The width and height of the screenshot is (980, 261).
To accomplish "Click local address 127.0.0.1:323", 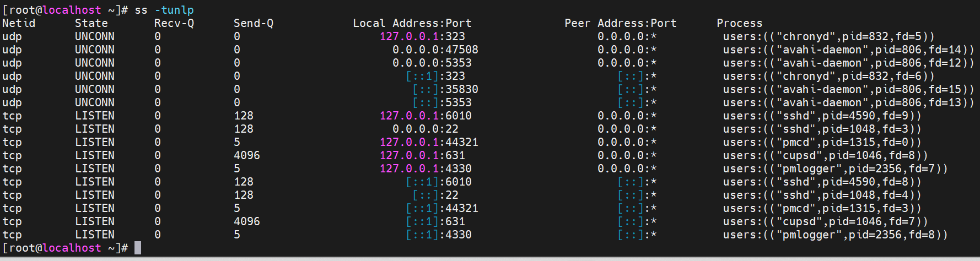I will tap(422, 36).
